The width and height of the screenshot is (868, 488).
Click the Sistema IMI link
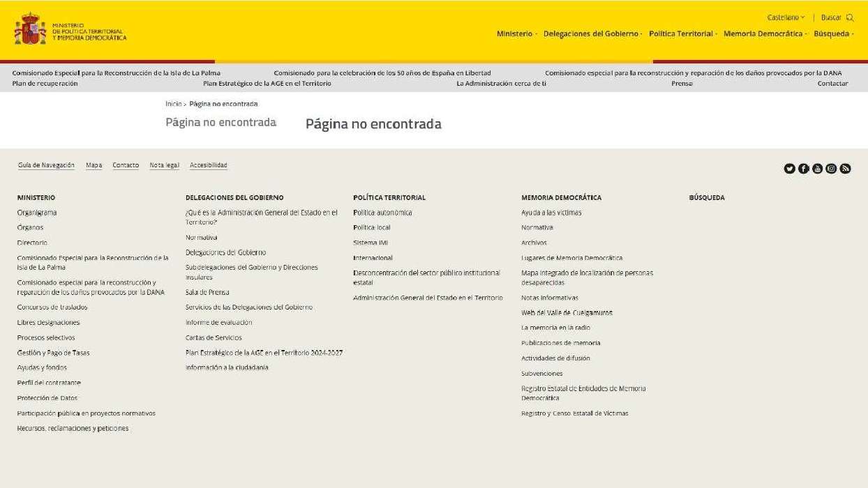[x=370, y=243]
